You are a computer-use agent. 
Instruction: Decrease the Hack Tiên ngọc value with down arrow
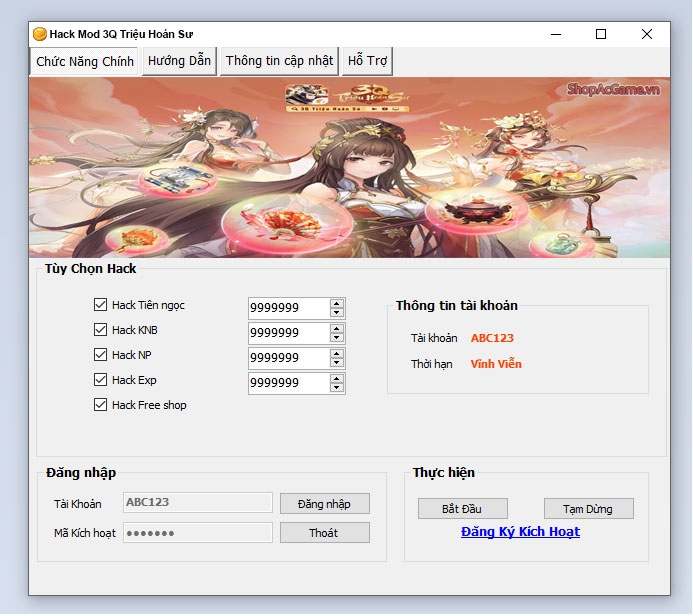tap(337, 313)
